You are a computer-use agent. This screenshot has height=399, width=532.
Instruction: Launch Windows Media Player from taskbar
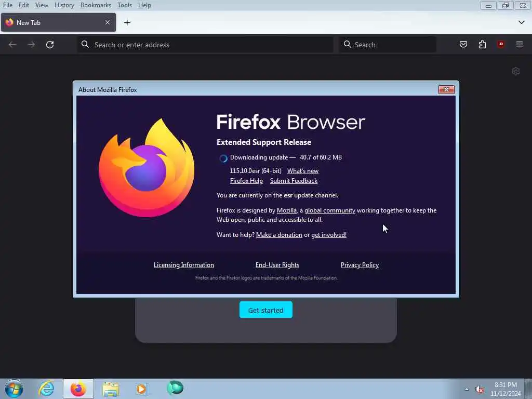[x=142, y=389]
